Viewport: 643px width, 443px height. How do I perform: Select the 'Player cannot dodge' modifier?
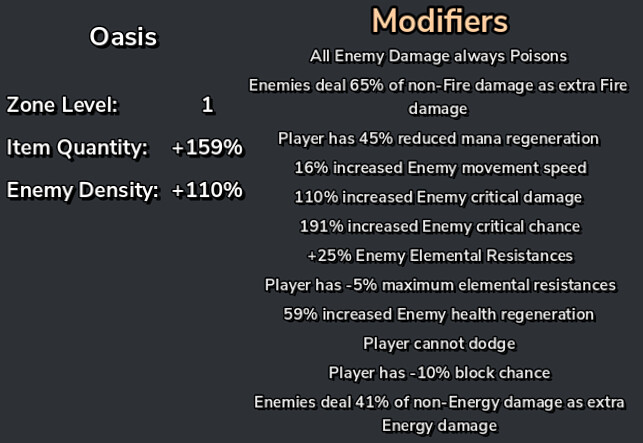[x=440, y=344]
